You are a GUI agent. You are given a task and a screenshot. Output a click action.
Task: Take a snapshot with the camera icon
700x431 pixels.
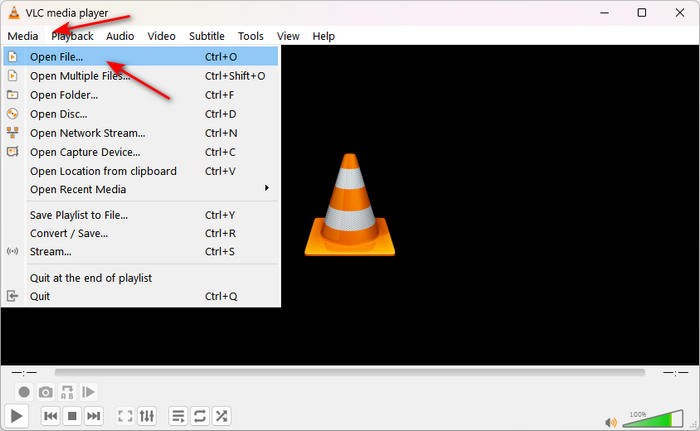46,392
